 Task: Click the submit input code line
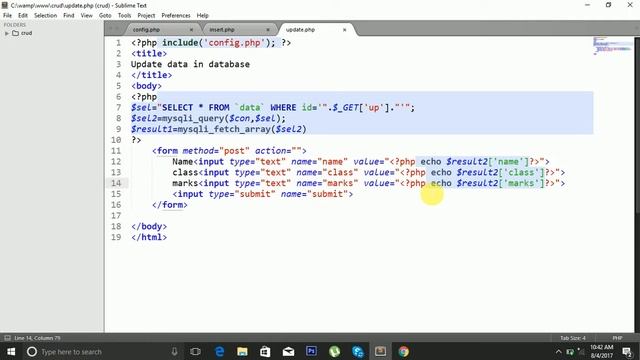[262, 194]
